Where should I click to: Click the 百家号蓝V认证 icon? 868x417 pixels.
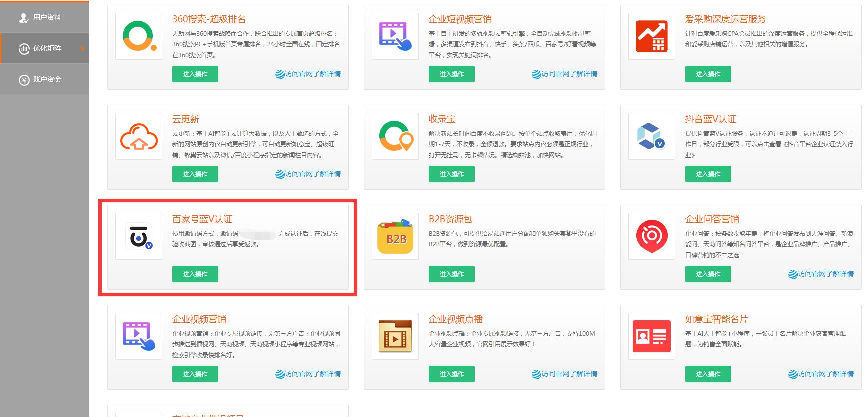tap(139, 236)
